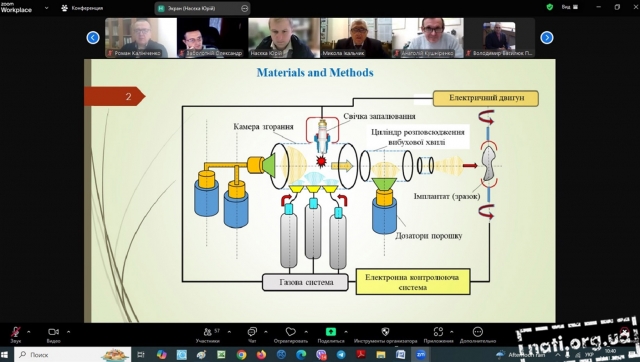Launch Copilot from the taskbar
The width and height of the screenshot is (640, 362).
162,355
